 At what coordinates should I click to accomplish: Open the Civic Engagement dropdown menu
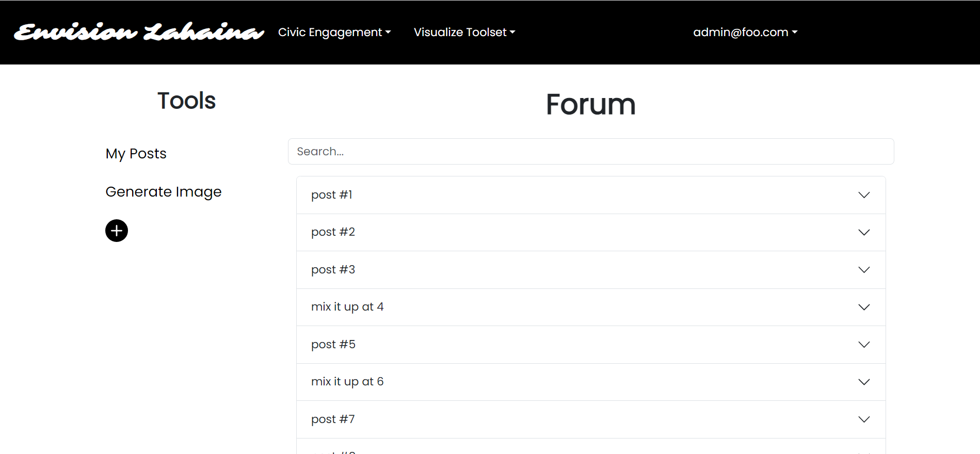point(334,32)
